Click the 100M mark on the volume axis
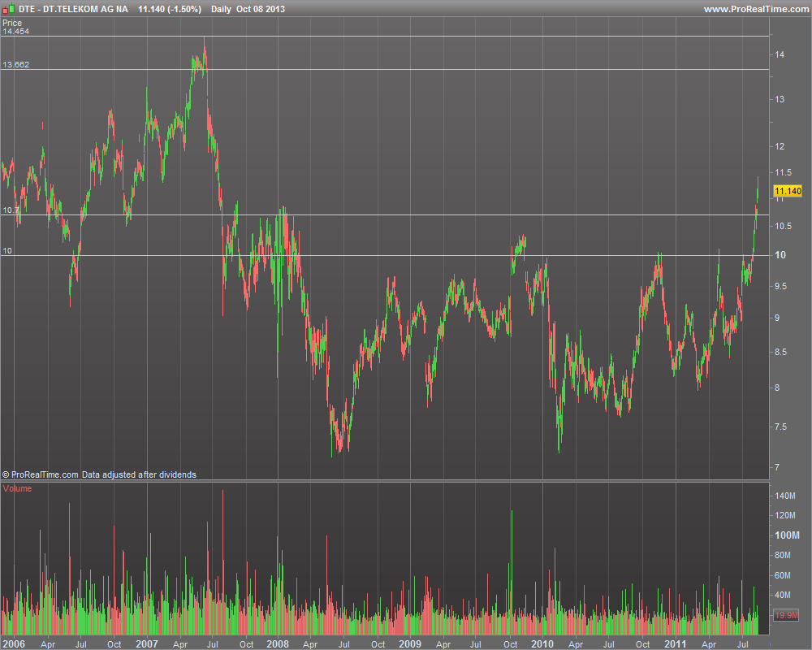 point(786,535)
